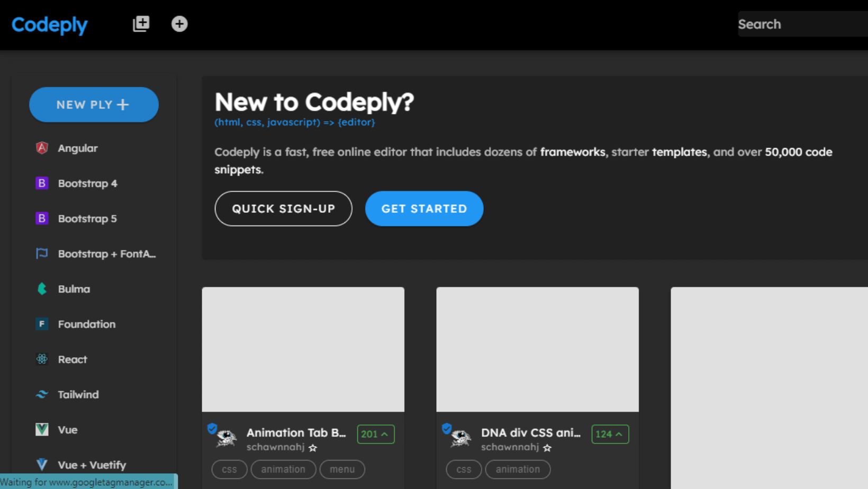Viewport: 868px width, 489px height.
Task: Click the frameworks bold text
Action: (x=573, y=152)
